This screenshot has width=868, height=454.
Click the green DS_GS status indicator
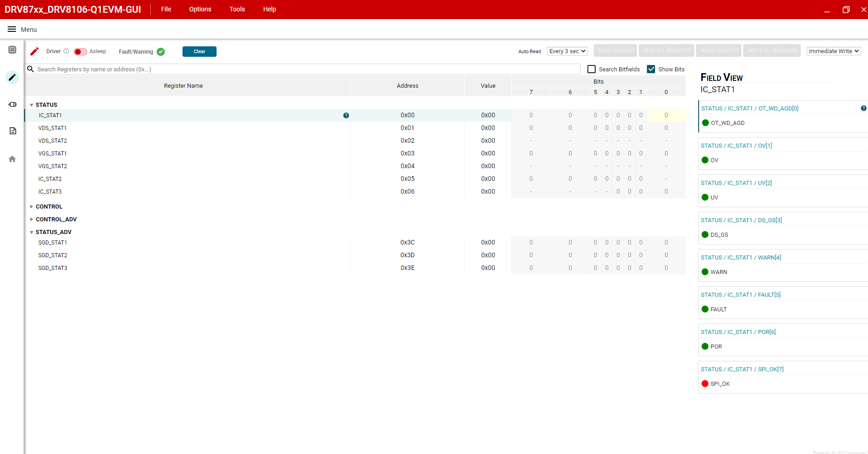[705, 234]
